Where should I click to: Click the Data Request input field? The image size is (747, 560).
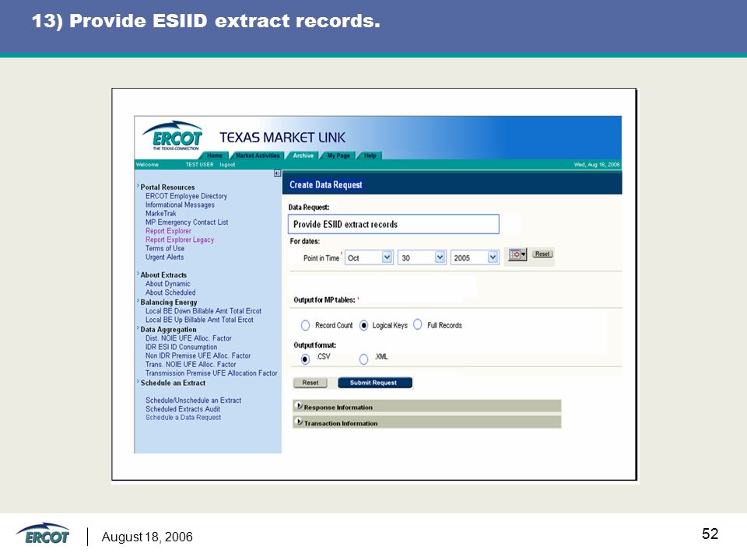point(394,224)
